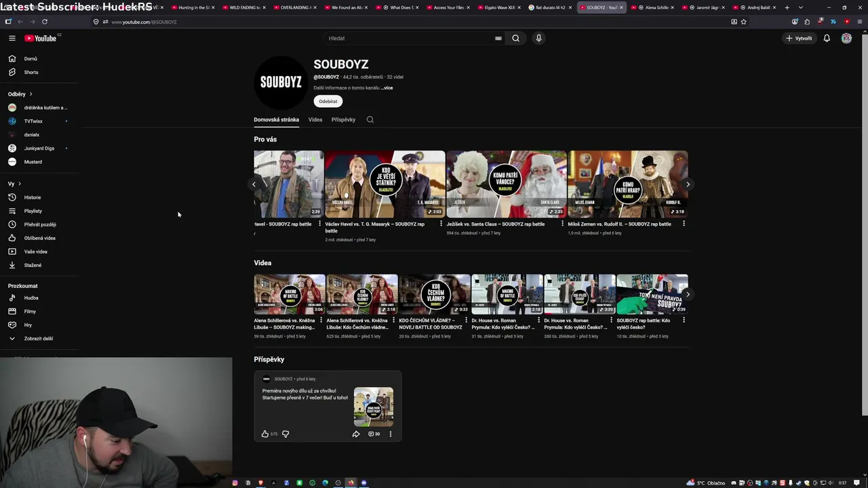Viewport: 868px width, 488px height.
Task: Open Ježíšek vs. Santa Claus video title
Action: tap(496, 224)
